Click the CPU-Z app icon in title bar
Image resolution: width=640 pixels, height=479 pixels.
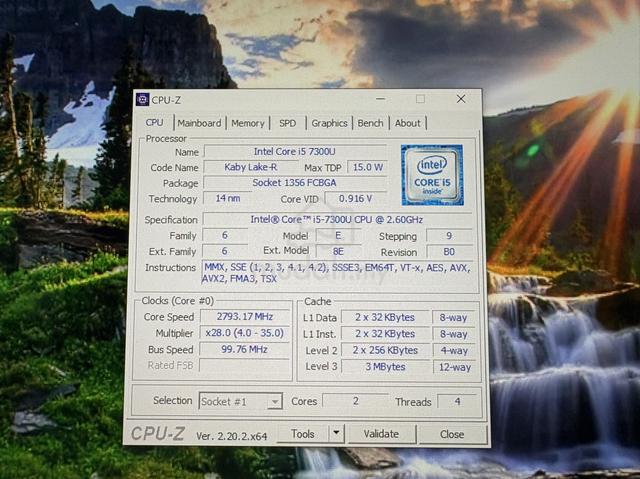tap(142, 100)
